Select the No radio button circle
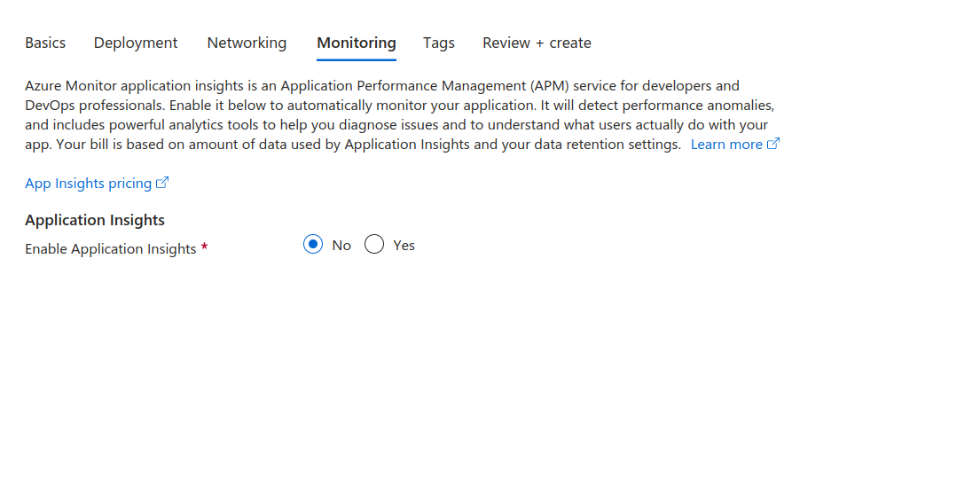 [313, 245]
